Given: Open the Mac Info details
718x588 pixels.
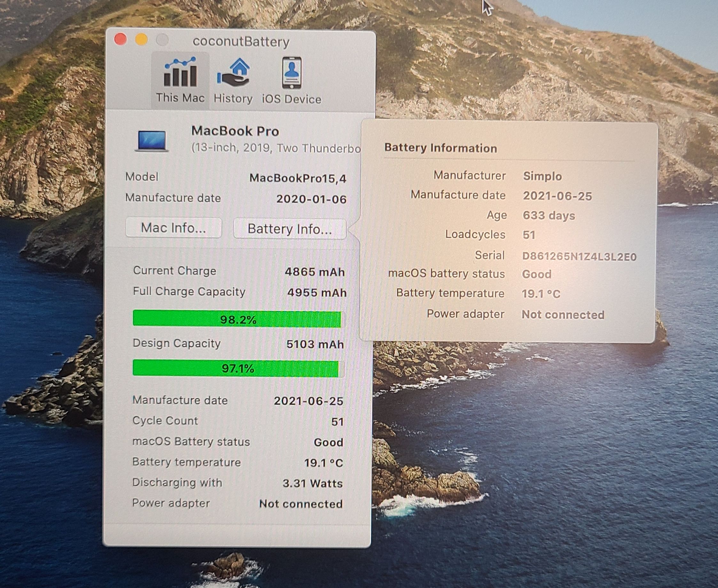Looking at the screenshot, I should pyautogui.click(x=173, y=228).
